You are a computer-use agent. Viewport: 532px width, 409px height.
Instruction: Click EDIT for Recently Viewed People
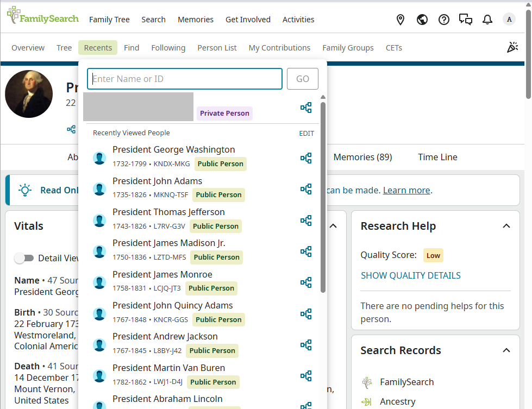tap(306, 133)
